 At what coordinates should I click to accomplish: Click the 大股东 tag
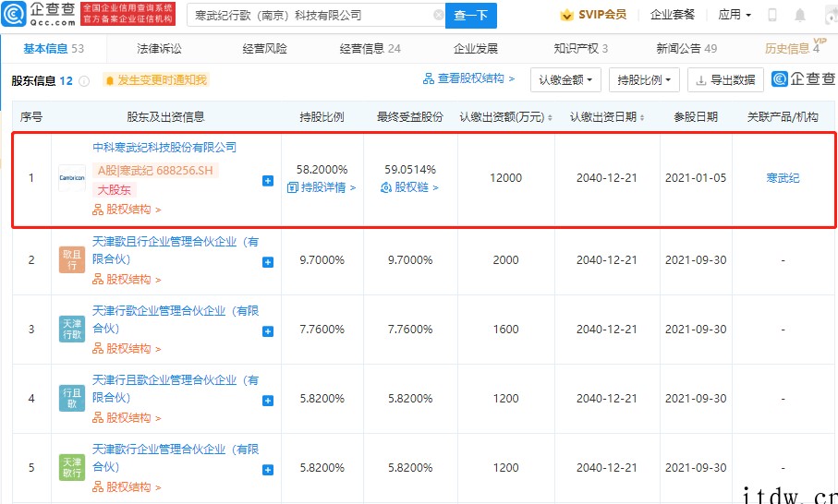[115, 190]
